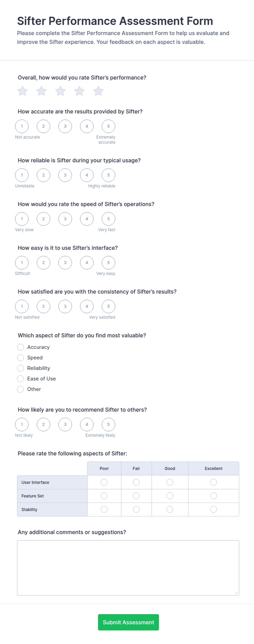254x644 pixels.
Task: Rate results accuracy as 5, Extremely accurate
Action: [108, 126]
